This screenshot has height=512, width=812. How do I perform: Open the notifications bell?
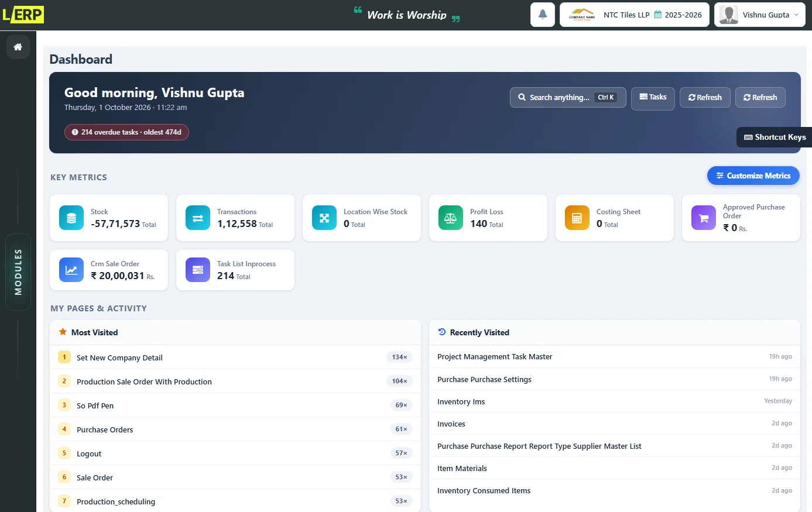pos(543,15)
